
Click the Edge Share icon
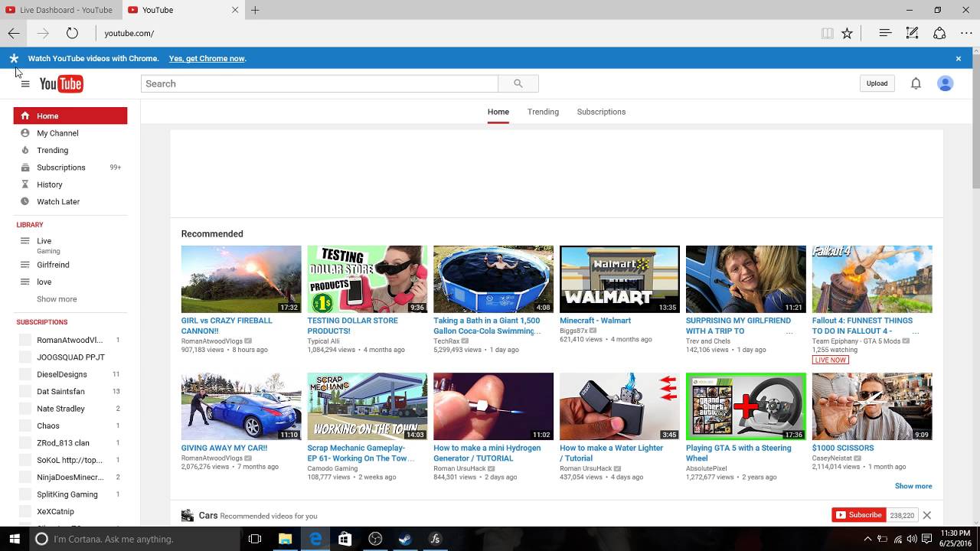pyautogui.click(x=939, y=33)
